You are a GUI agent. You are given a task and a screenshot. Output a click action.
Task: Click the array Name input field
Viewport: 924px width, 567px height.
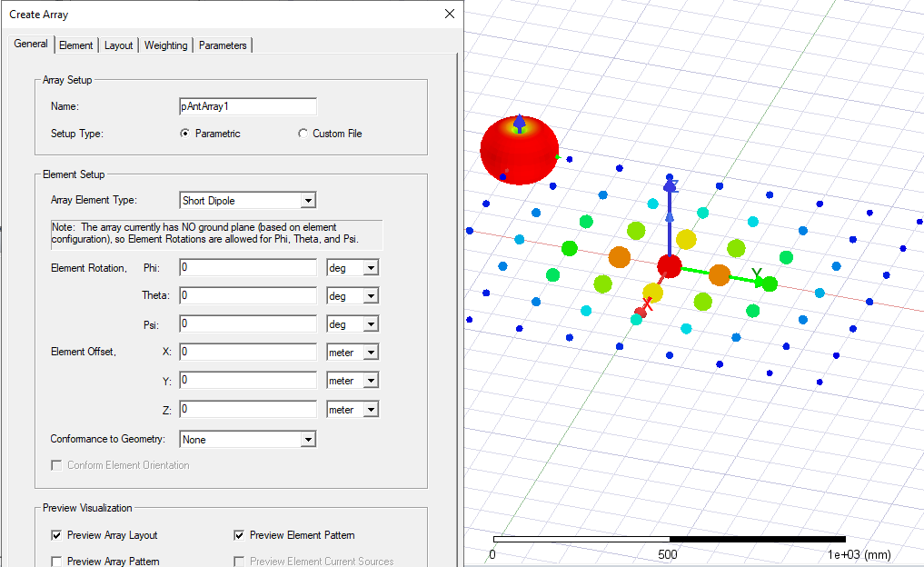coord(247,106)
